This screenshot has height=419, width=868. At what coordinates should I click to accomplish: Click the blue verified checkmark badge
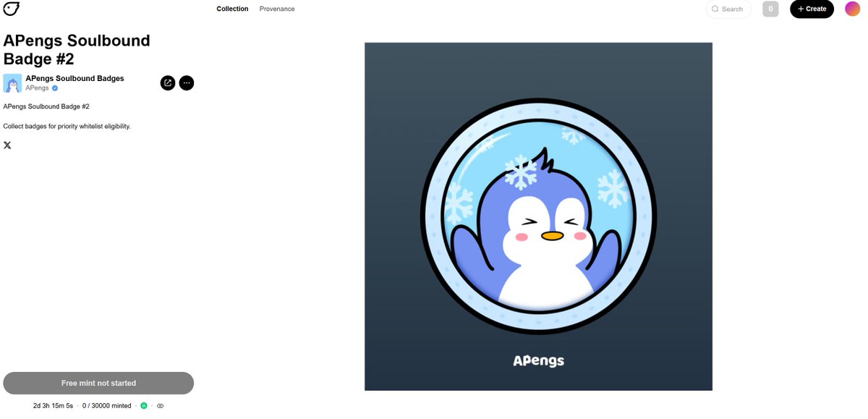(x=55, y=88)
